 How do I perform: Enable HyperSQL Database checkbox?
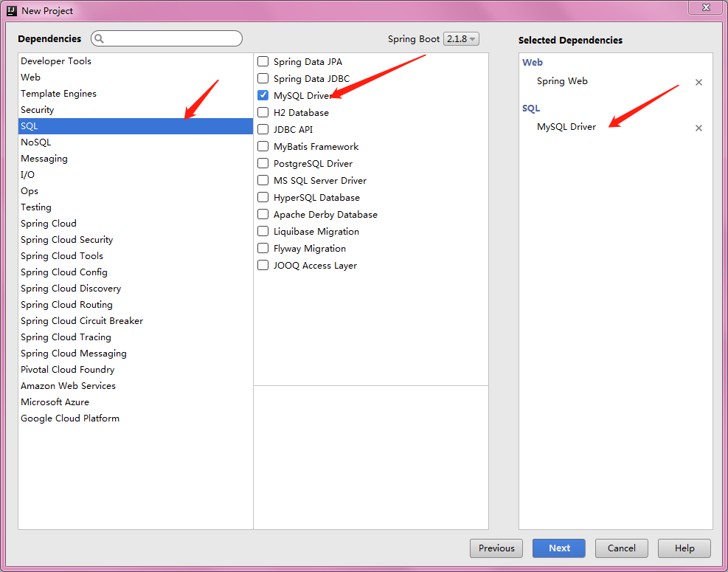click(x=263, y=197)
